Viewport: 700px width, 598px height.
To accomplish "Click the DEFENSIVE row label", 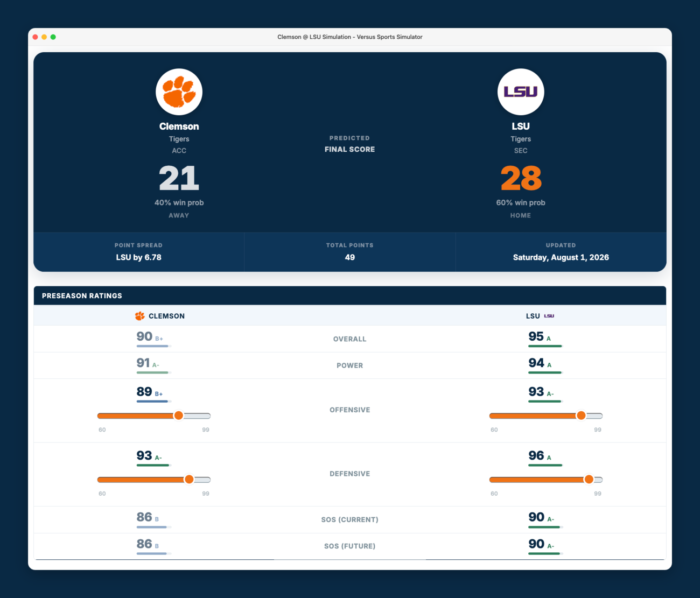I will point(350,474).
